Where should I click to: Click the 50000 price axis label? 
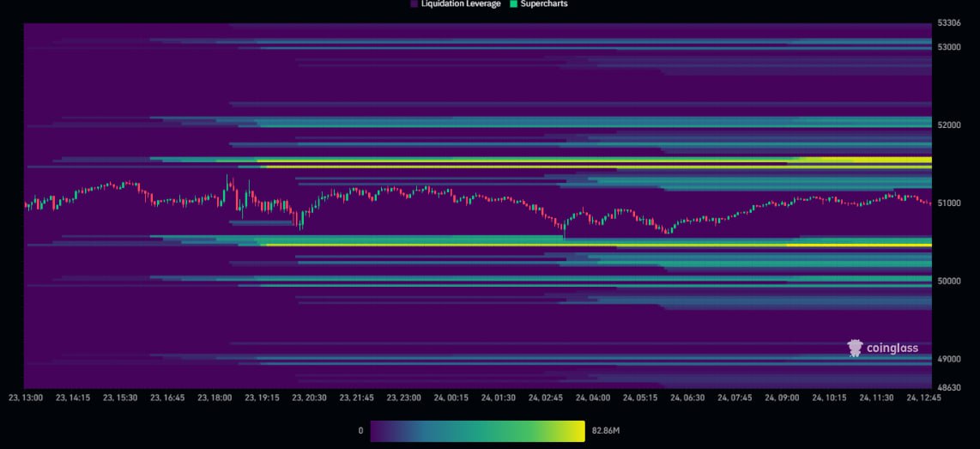[948, 282]
